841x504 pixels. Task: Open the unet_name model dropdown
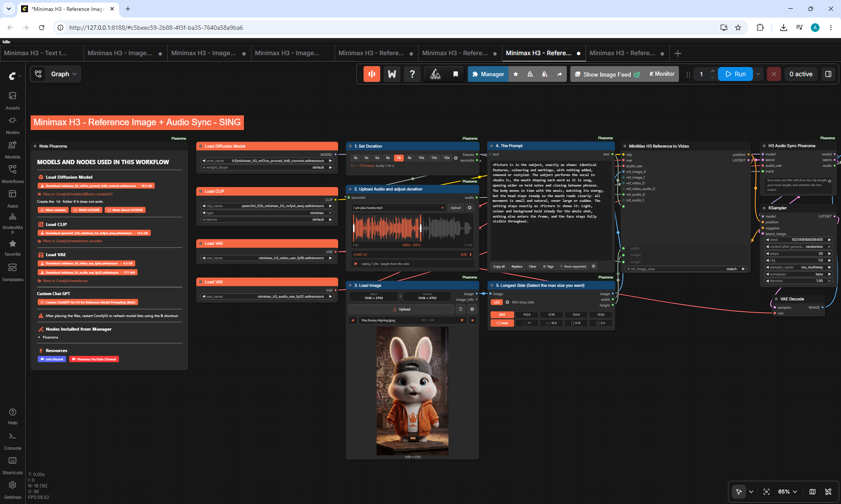[267, 161]
